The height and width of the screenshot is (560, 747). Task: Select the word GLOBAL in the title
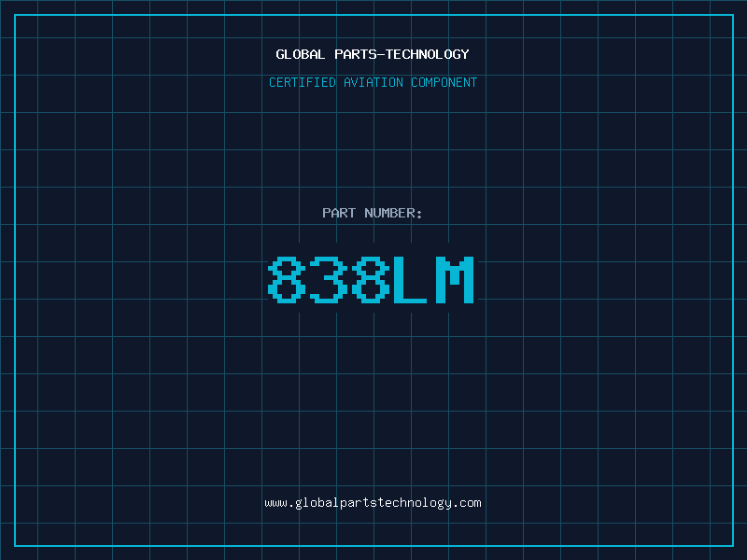pyautogui.click(x=300, y=54)
